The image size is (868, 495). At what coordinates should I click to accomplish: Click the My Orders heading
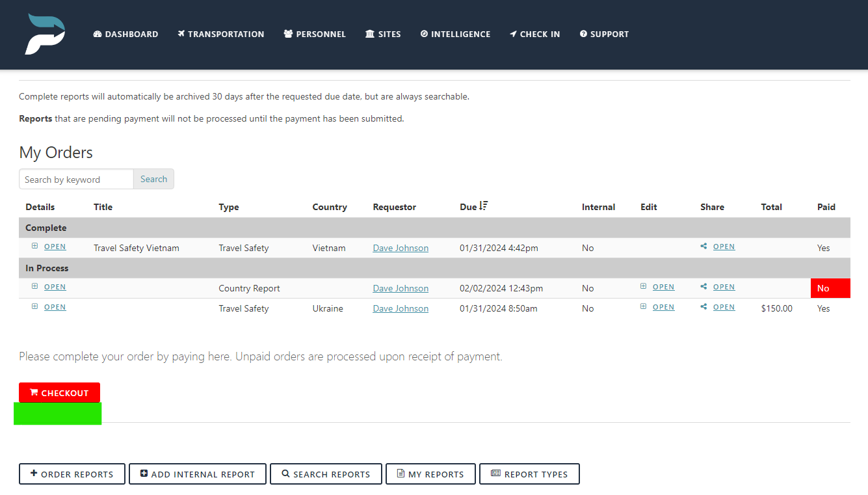click(56, 152)
